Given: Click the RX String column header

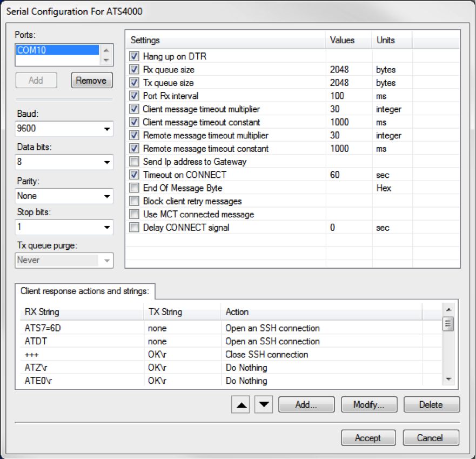Looking at the screenshot, I should [81, 312].
